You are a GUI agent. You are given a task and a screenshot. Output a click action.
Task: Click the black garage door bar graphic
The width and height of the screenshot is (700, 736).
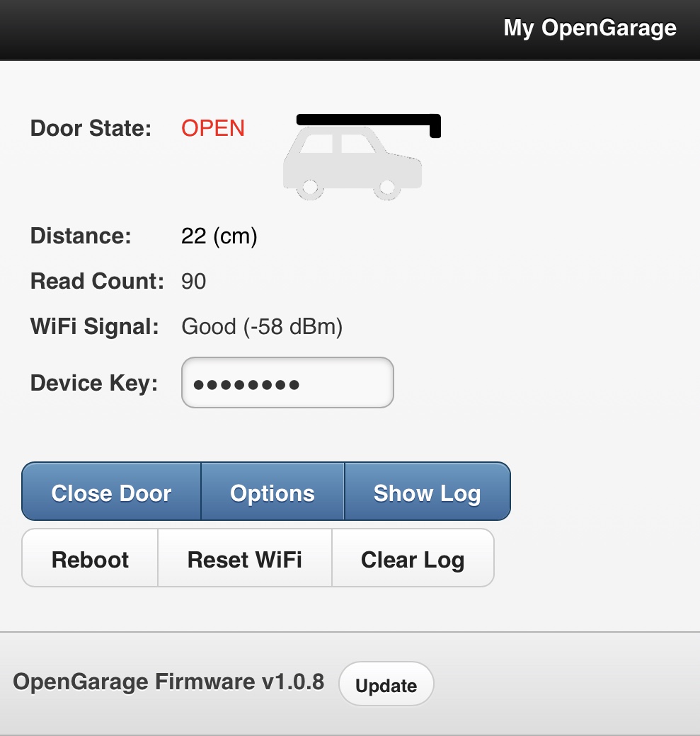coord(368,118)
